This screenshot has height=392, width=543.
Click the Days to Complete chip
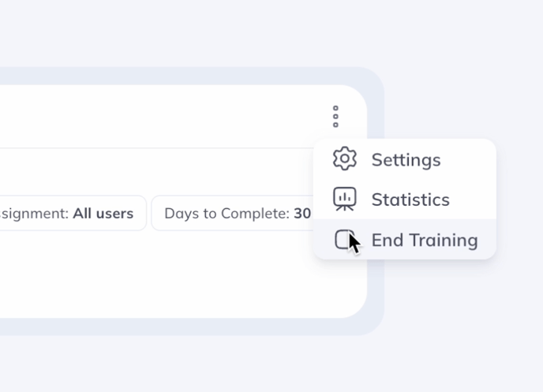click(232, 213)
